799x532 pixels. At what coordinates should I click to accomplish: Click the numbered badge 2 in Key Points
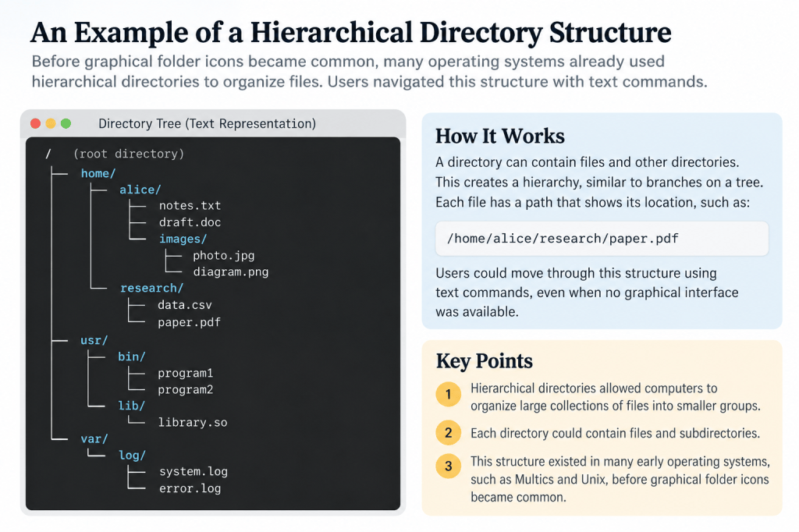449,433
